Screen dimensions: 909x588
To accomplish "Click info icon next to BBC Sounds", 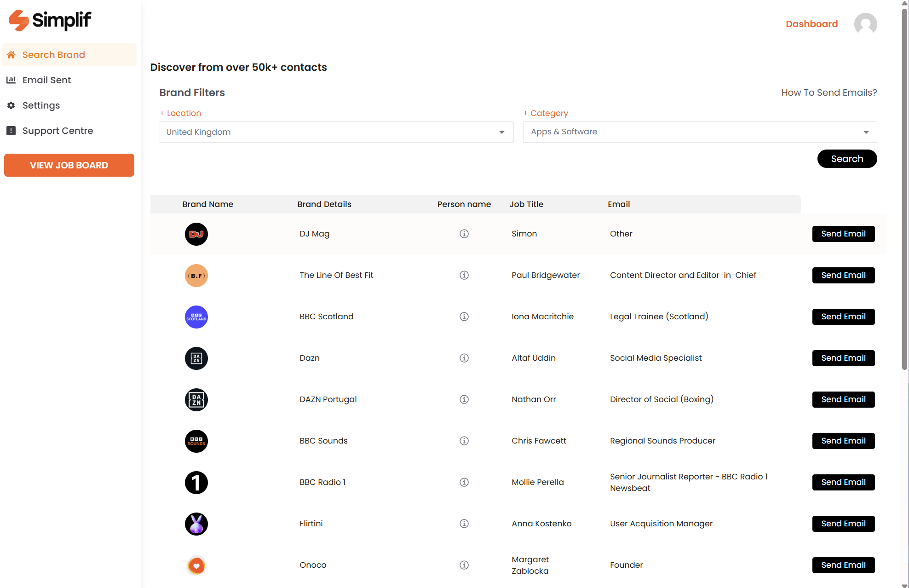I will tap(464, 441).
